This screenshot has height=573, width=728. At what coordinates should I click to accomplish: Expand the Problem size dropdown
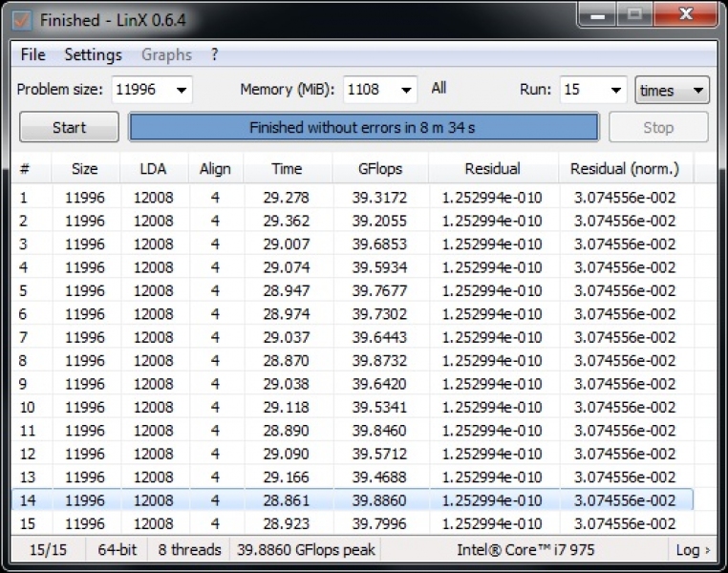click(181, 91)
